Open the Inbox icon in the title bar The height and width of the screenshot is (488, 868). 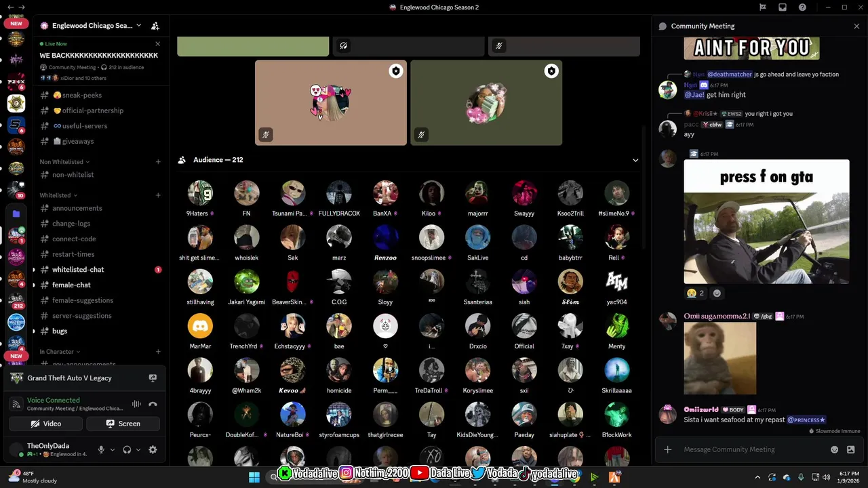pyautogui.click(x=783, y=7)
